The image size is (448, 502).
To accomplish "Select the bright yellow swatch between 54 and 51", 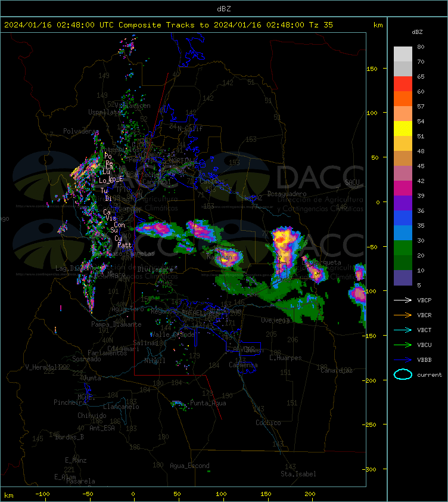I will tap(403, 129).
